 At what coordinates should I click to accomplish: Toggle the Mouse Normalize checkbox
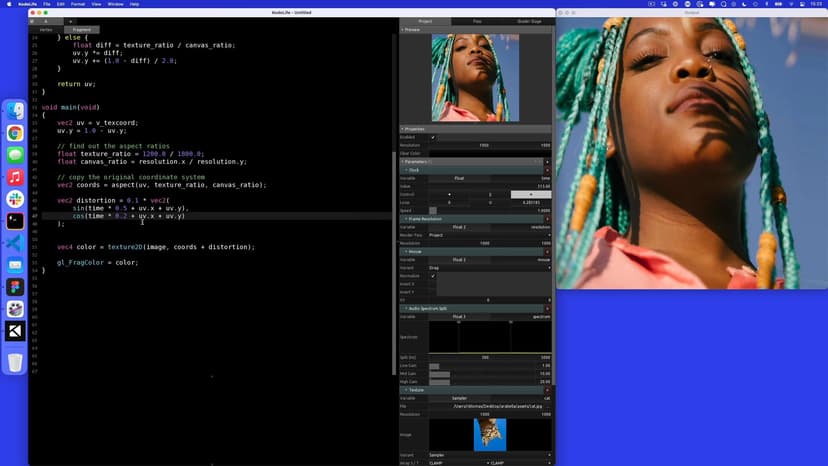(x=432, y=276)
